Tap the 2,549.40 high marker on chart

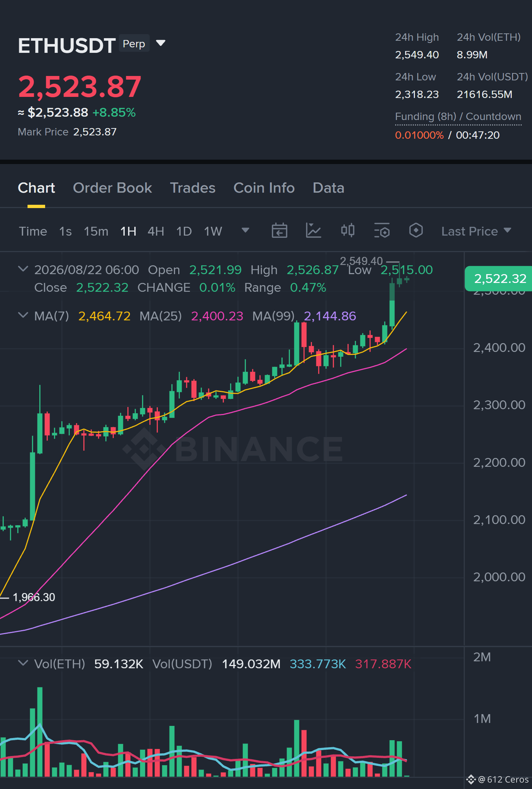361,261
